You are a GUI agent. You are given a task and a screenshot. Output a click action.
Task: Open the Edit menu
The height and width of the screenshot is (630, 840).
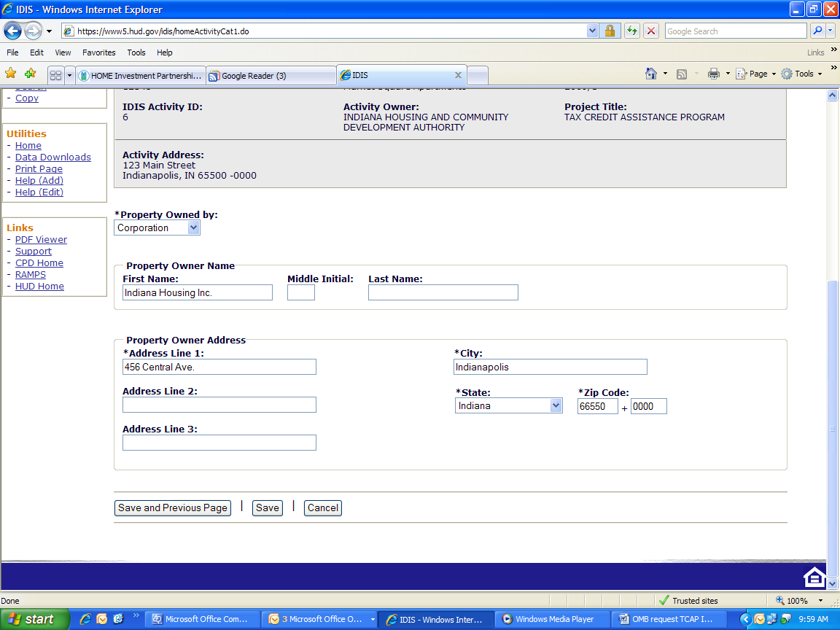tap(37, 52)
